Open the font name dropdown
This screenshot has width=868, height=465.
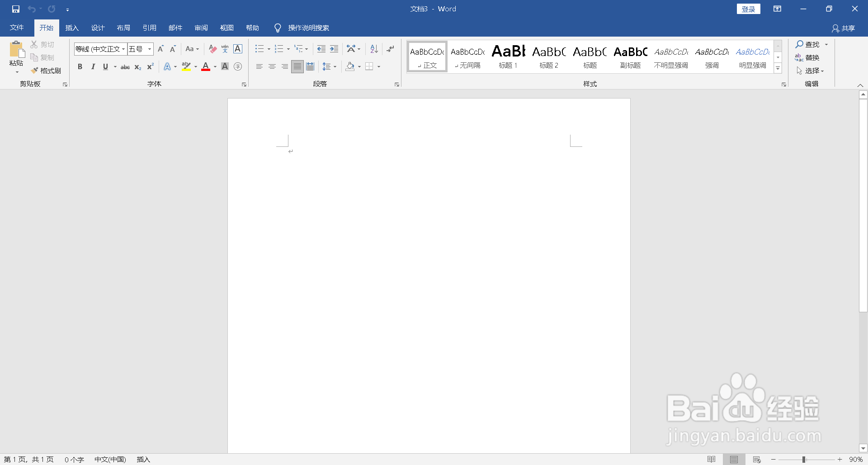123,49
